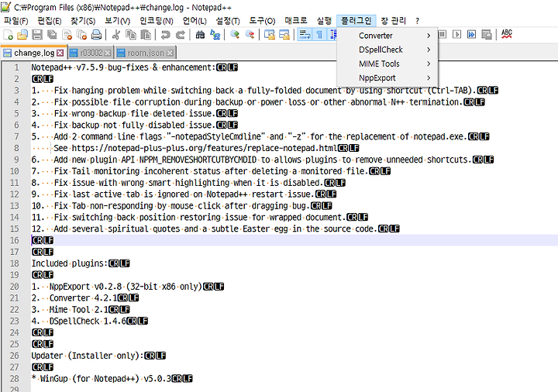Viewport: 558px width, 392px height.
Task: Click the Close document toolbar icon
Action: tap(67, 35)
